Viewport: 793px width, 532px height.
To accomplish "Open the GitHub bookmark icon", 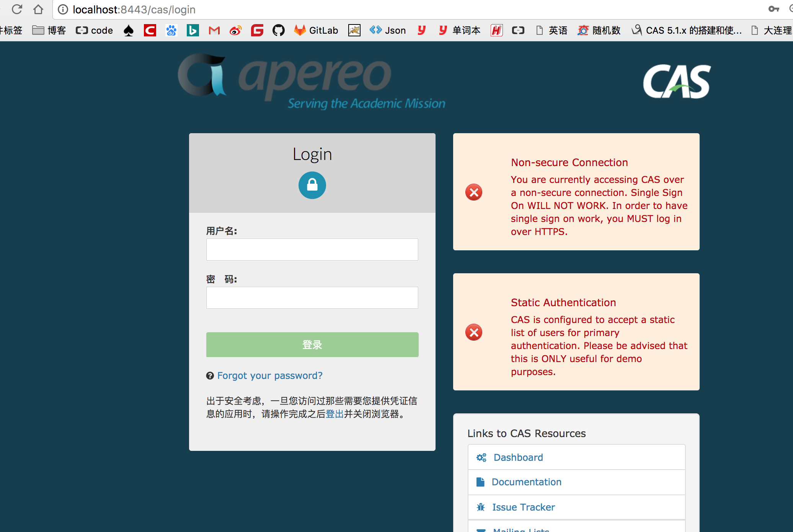I will tap(278, 30).
